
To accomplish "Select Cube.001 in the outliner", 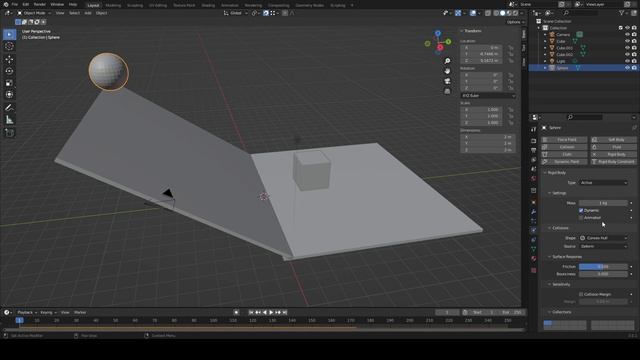I will pyautogui.click(x=564, y=48).
